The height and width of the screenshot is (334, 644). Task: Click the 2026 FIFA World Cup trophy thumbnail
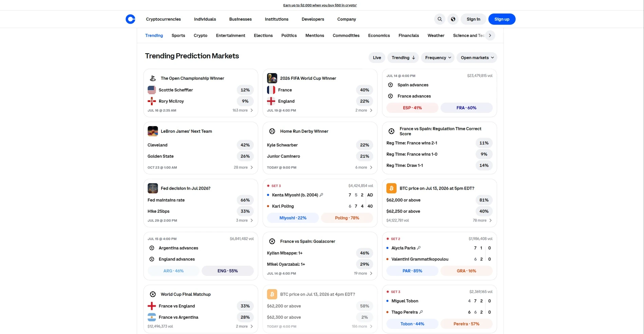click(x=272, y=78)
